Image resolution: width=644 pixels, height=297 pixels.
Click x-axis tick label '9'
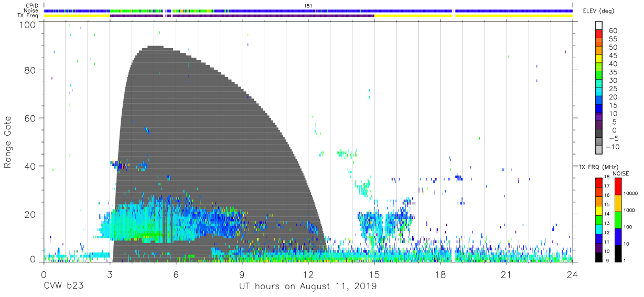(x=242, y=275)
